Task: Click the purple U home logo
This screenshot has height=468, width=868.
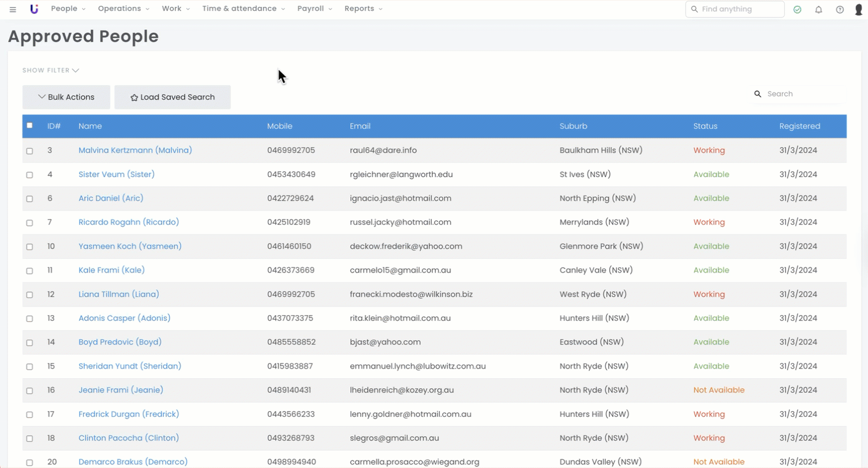Action: click(34, 9)
